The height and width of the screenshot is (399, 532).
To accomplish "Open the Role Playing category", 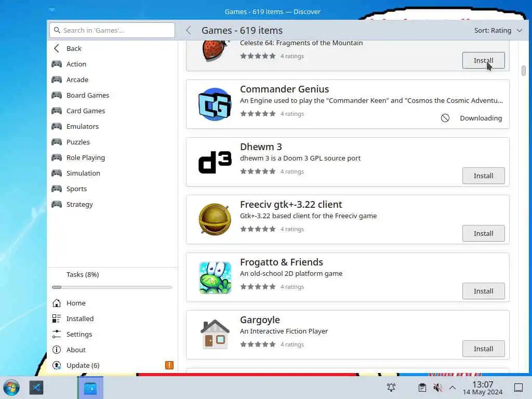I will 112,158.
